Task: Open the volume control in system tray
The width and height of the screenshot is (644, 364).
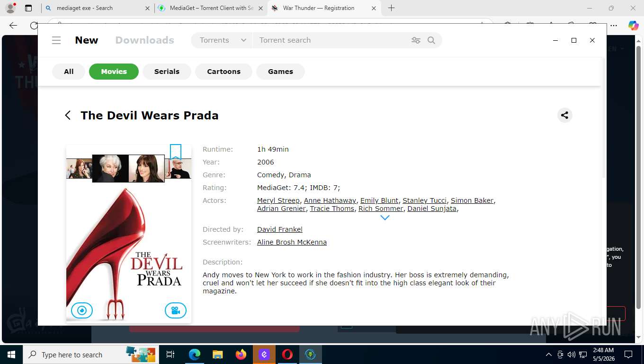Action: pos(571,355)
